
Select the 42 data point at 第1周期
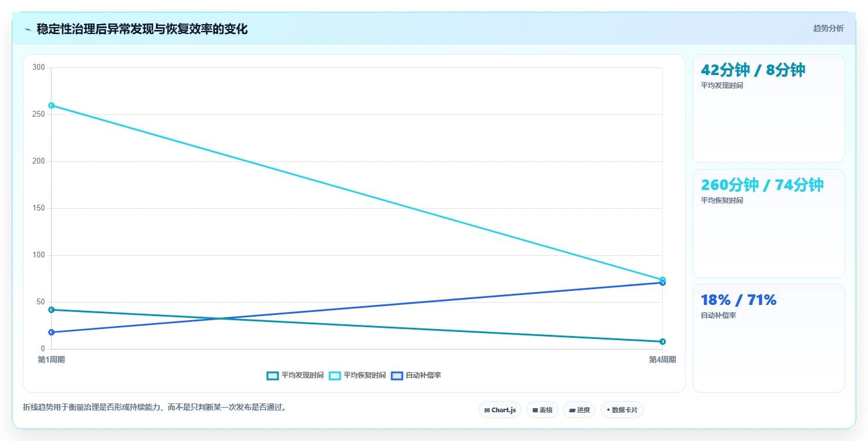click(x=52, y=310)
